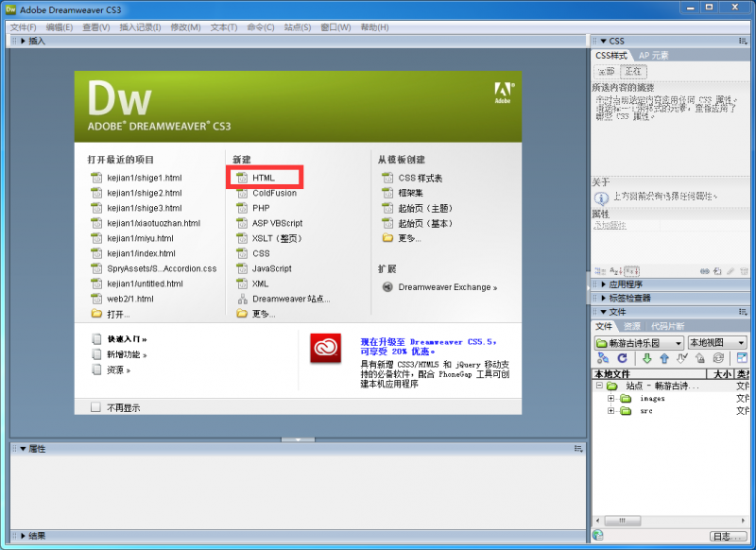Switch to the AP 元素 tab
The width and height of the screenshot is (756, 550).
pos(654,56)
